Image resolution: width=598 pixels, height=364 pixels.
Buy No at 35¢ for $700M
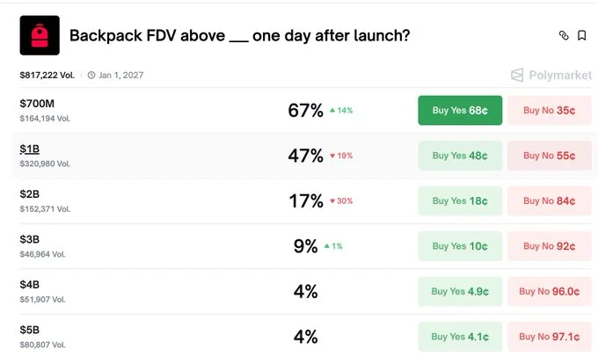tap(549, 110)
